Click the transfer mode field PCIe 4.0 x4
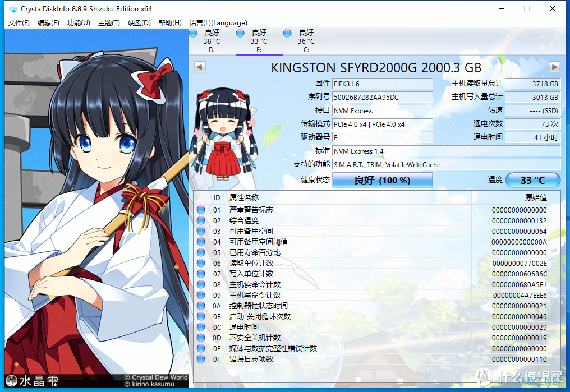Screen dimensions: 570x392 383,124
